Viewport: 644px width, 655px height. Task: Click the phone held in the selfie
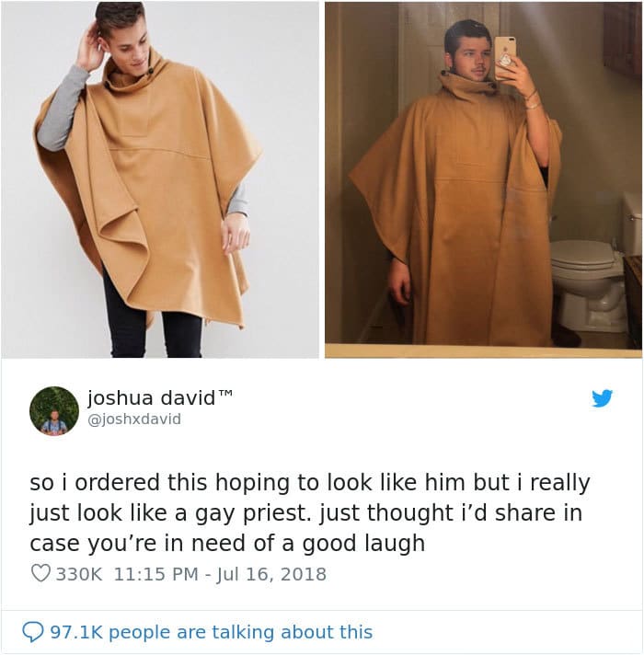505,58
